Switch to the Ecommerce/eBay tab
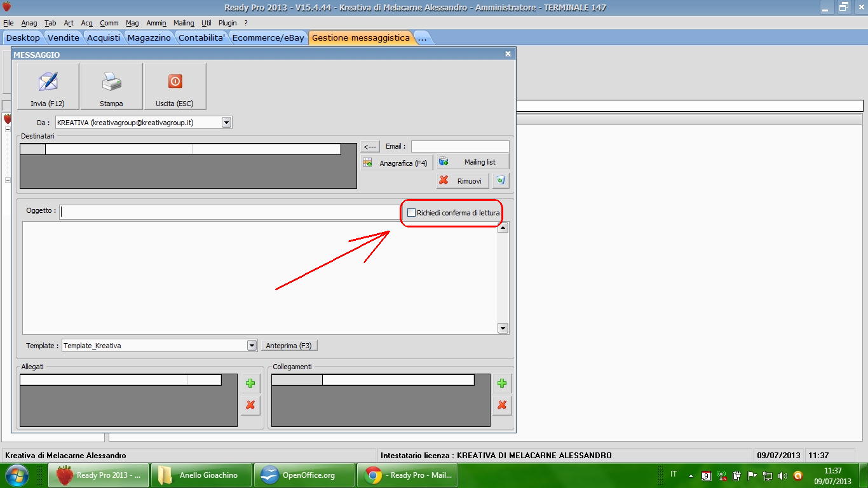Image resolution: width=868 pixels, height=488 pixels. point(268,37)
